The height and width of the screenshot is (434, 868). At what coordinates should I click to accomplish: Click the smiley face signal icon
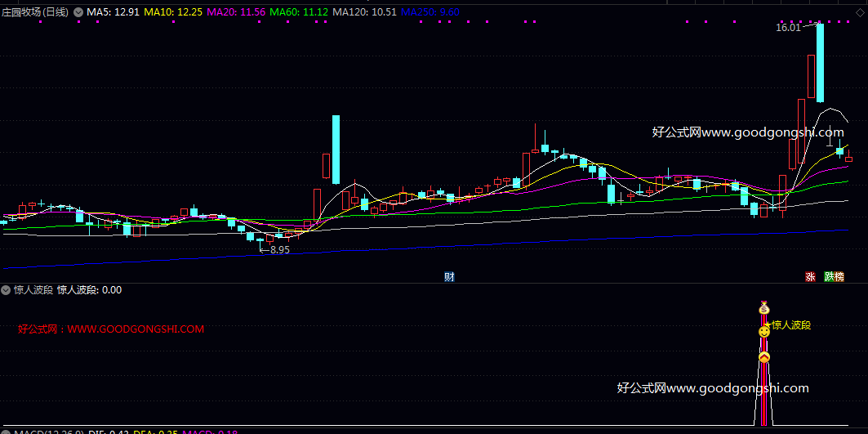[764, 332]
